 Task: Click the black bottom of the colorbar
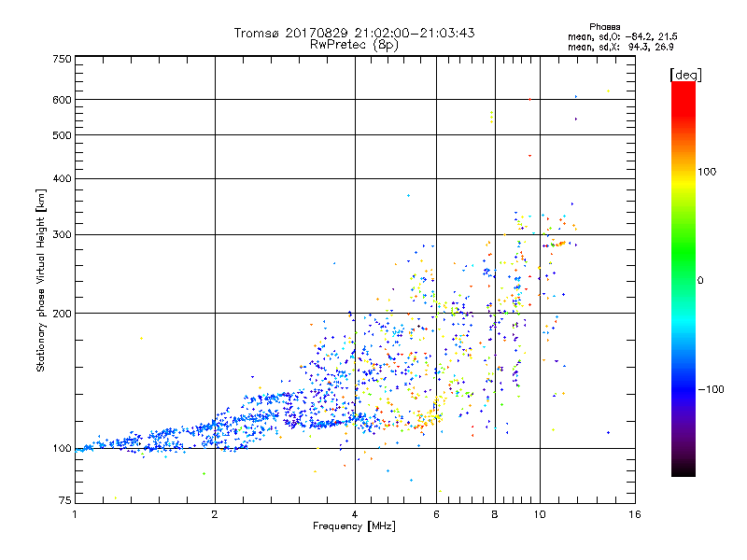pos(684,469)
